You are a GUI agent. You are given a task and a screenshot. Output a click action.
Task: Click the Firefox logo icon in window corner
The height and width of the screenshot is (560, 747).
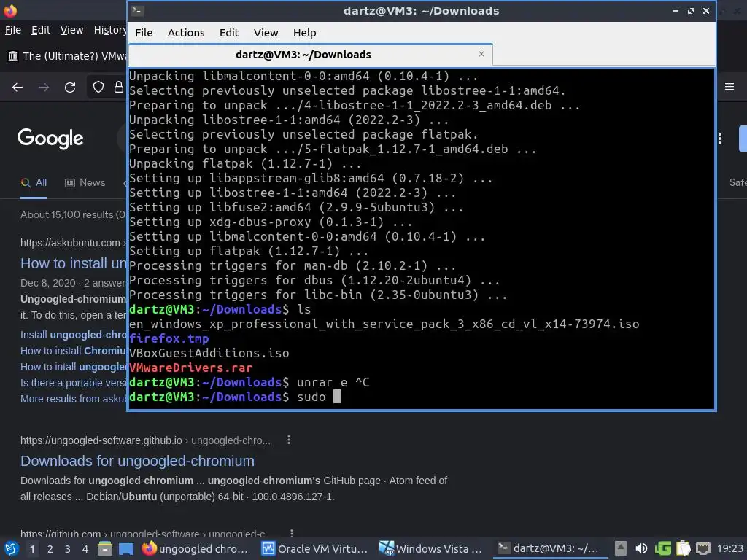pyautogui.click(x=10, y=10)
